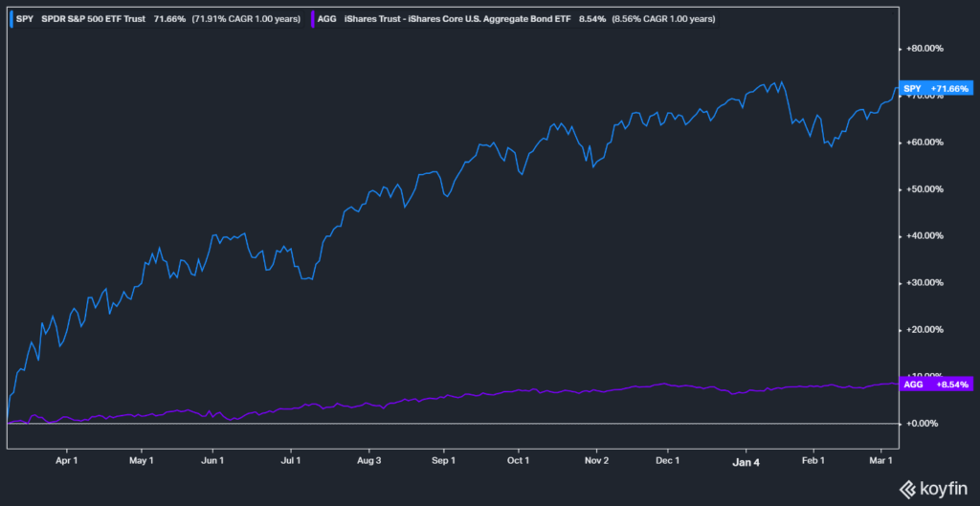The width and height of the screenshot is (980, 506).
Task: Click the Dec 1 date label
Action: pos(668,460)
